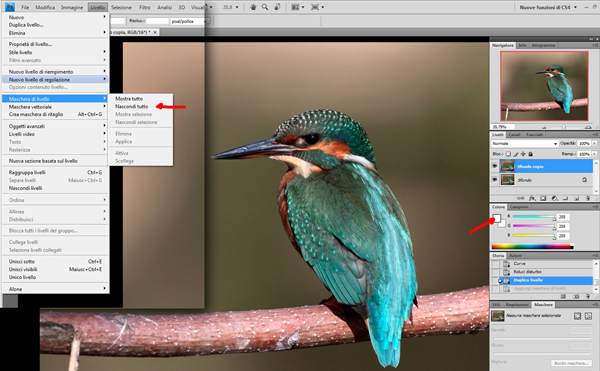Open the Filtro menu
Image resolution: width=600 pixels, height=371 pixels.
coord(145,7)
